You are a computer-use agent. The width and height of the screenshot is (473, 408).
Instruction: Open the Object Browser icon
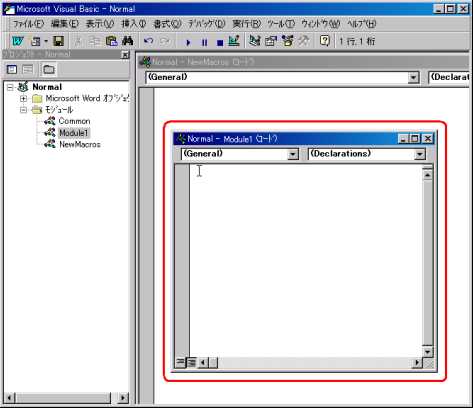point(287,41)
